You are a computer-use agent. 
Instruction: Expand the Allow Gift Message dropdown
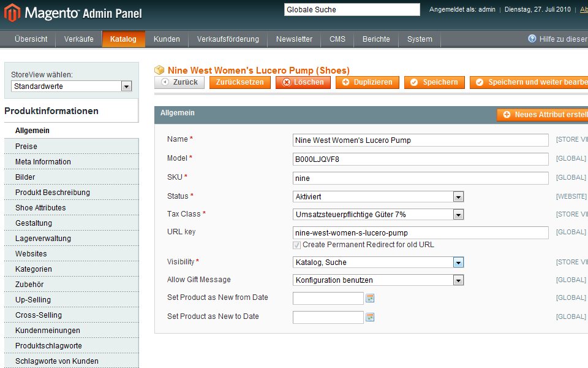tap(378, 280)
